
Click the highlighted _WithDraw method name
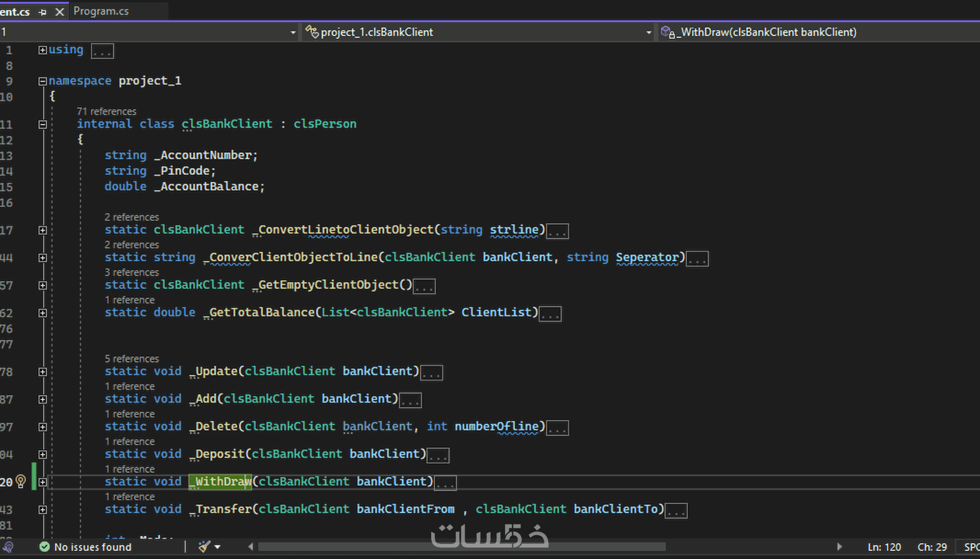tap(220, 481)
